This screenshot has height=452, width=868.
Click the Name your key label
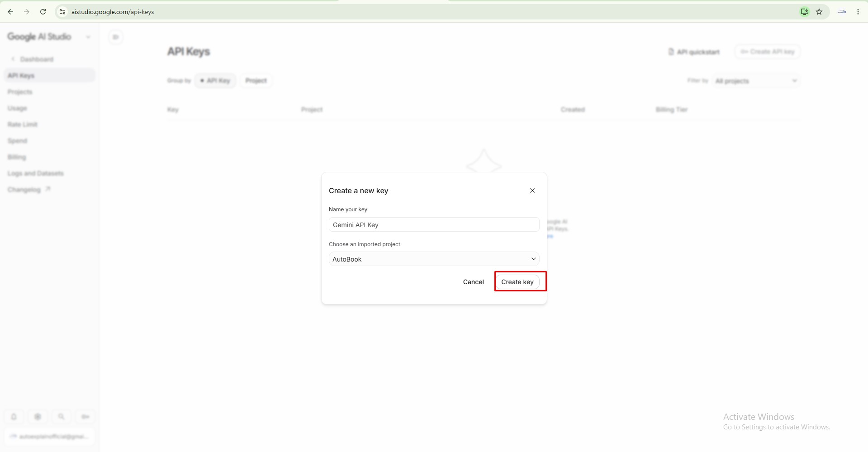coord(348,209)
